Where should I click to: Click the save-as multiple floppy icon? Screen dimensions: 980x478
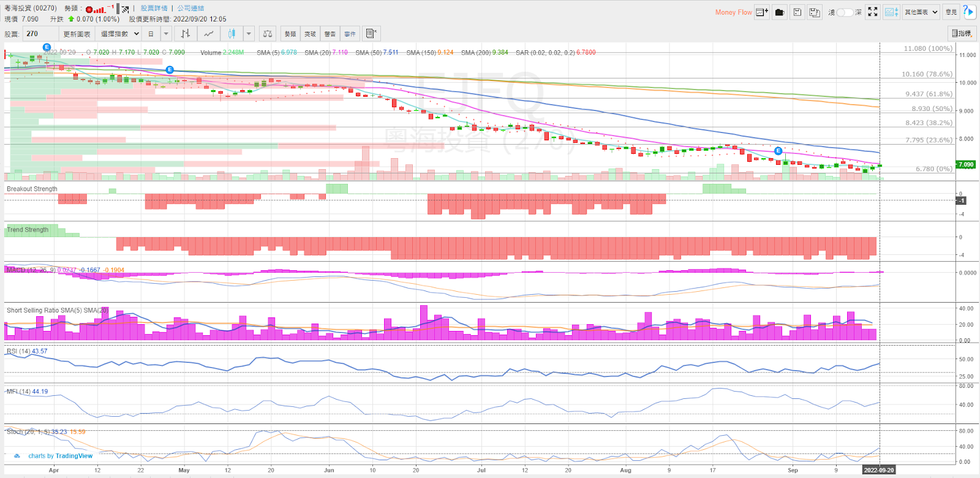point(814,12)
